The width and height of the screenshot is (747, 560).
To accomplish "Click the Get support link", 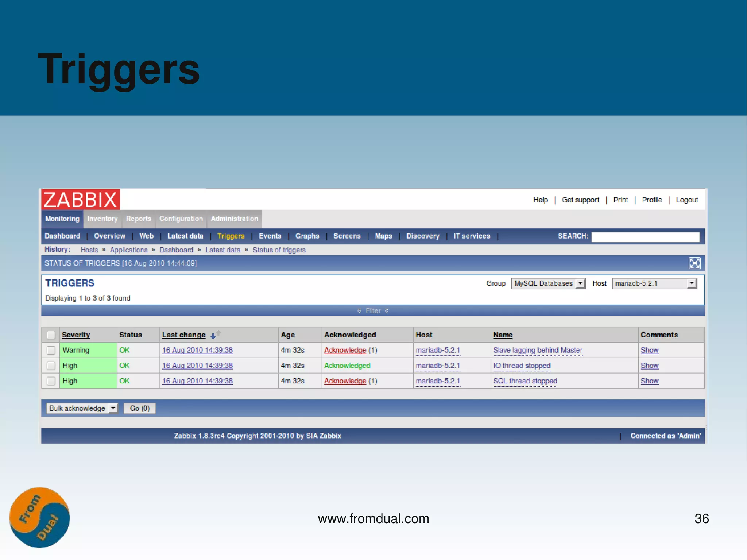I will click(580, 200).
